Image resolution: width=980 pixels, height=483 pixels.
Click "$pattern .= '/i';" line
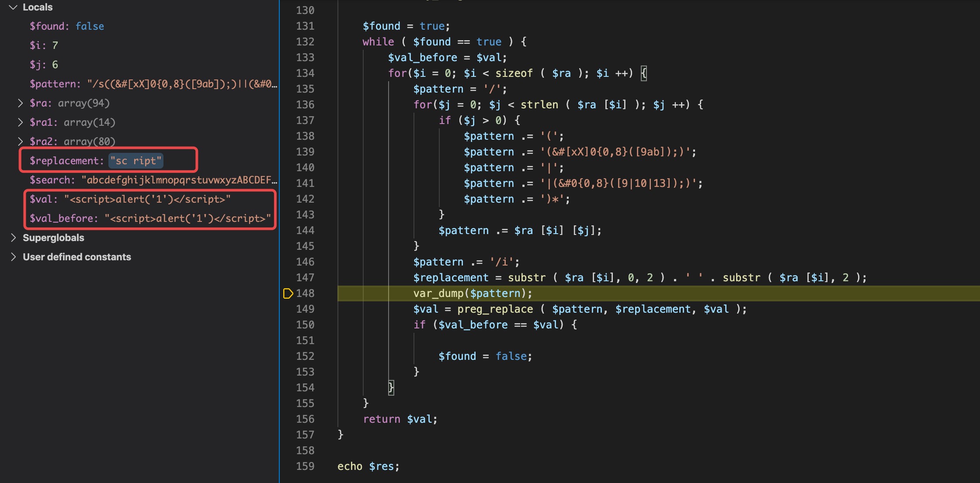(x=466, y=262)
